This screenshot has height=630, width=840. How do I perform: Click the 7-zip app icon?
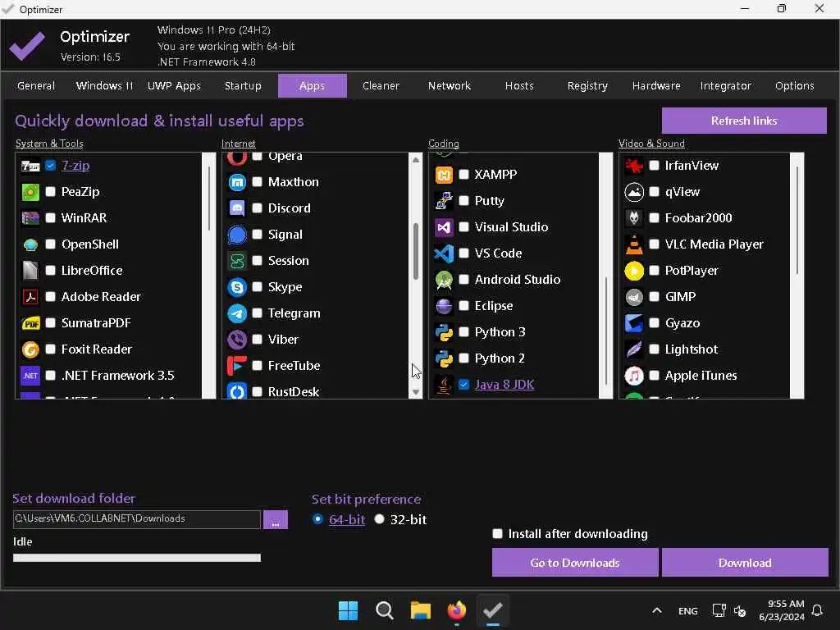30,166
